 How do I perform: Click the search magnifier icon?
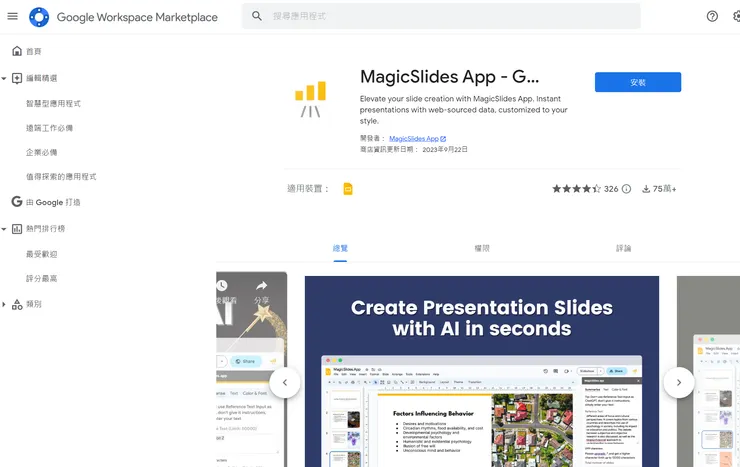(256, 16)
